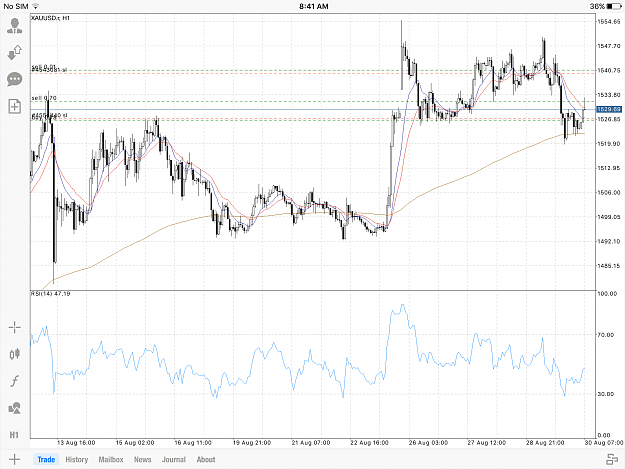This screenshot has width=625, height=469.
Task: Open the Journal tab
Action: (x=174, y=459)
